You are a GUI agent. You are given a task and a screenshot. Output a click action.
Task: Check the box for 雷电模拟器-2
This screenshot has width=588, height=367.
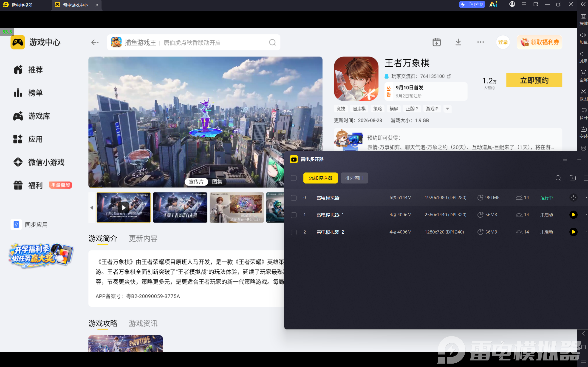[x=294, y=232]
